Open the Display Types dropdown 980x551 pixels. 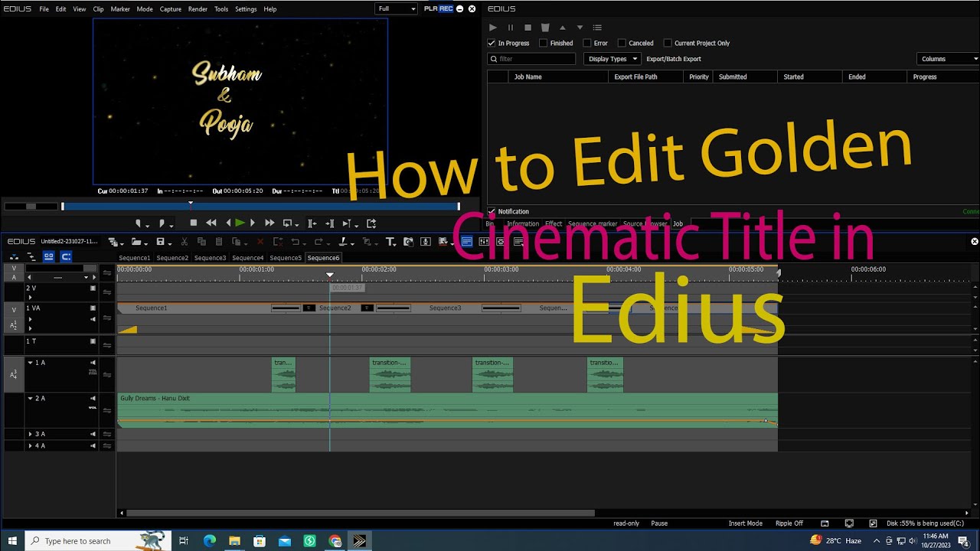(x=613, y=59)
